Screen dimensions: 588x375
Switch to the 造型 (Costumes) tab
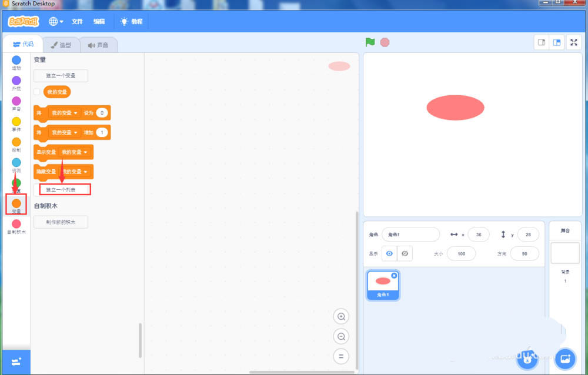tap(62, 44)
